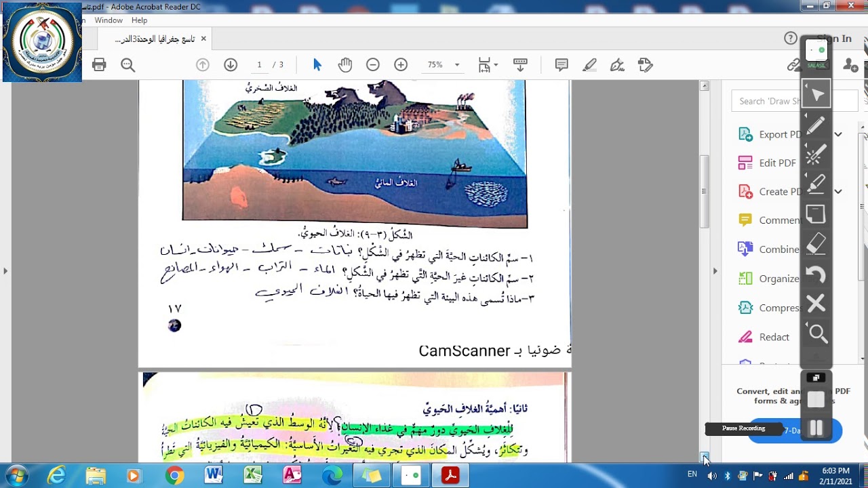The height and width of the screenshot is (488, 868).
Task: Click the undo arrow in recorder toolbar
Action: click(816, 274)
